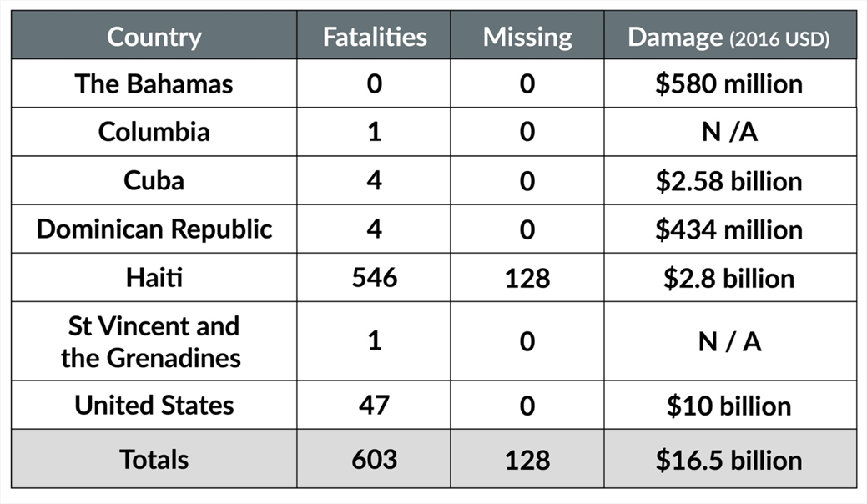Click the Totals row label

pos(154,459)
